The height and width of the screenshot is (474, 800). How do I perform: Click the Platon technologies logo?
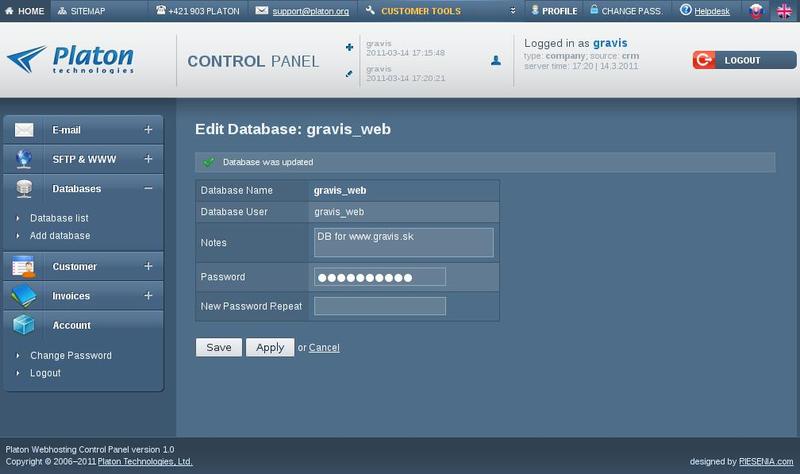pos(70,59)
